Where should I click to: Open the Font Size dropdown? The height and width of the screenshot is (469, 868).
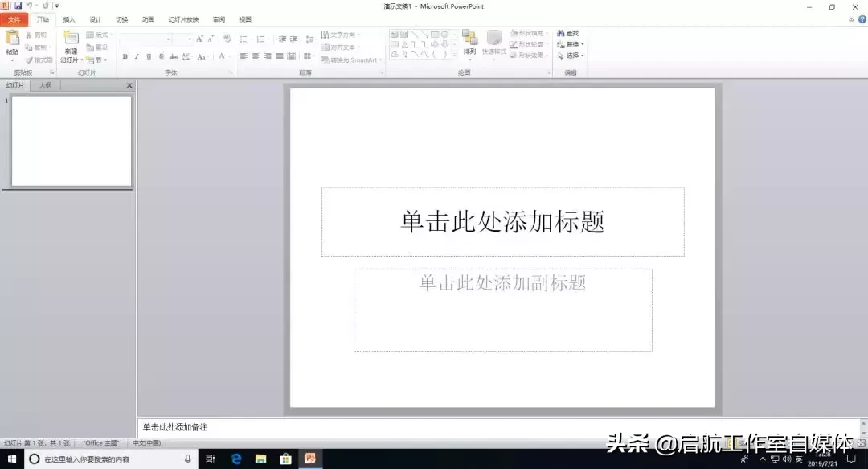point(189,39)
